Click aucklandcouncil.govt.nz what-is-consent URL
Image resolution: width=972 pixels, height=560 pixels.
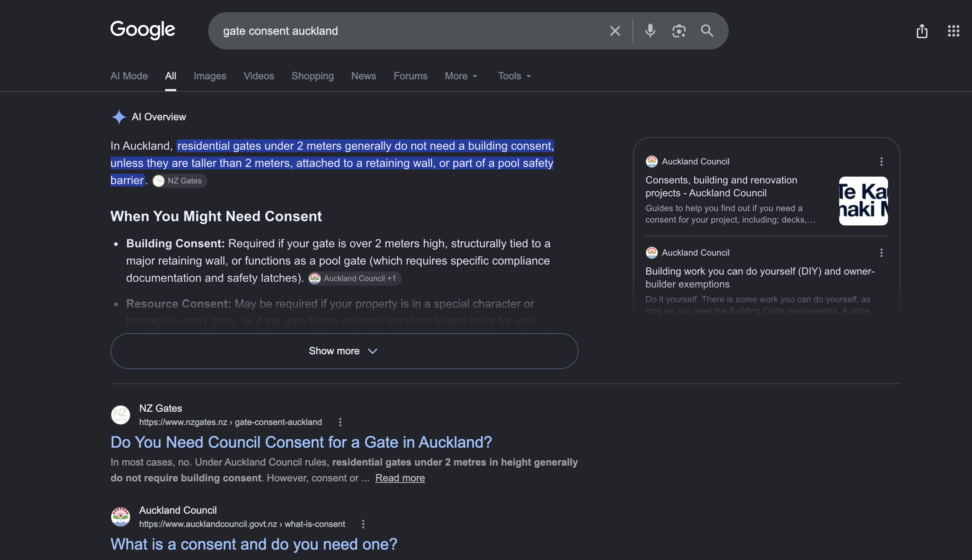242,524
